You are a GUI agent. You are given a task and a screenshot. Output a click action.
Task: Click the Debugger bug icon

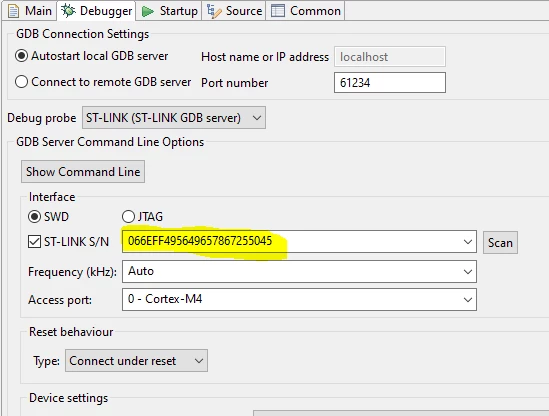(x=68, y=11)
